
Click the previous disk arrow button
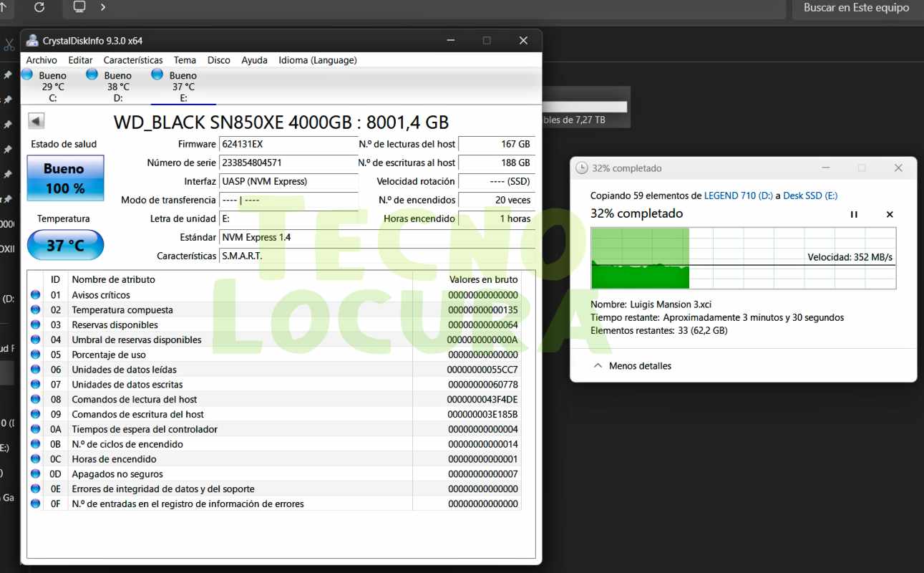pos(37,121)
